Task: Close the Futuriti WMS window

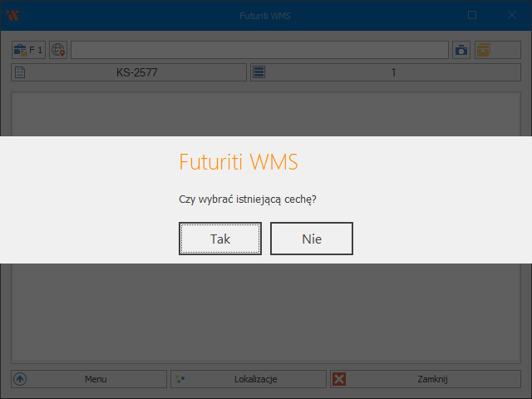Action: tap(512, 15)
